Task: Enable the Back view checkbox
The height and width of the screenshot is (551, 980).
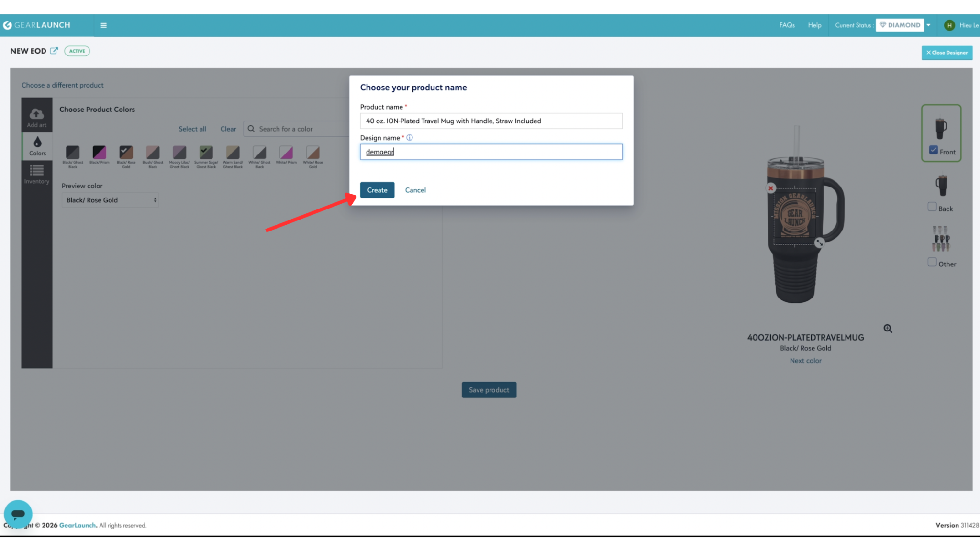Action: tap(932, 207)
